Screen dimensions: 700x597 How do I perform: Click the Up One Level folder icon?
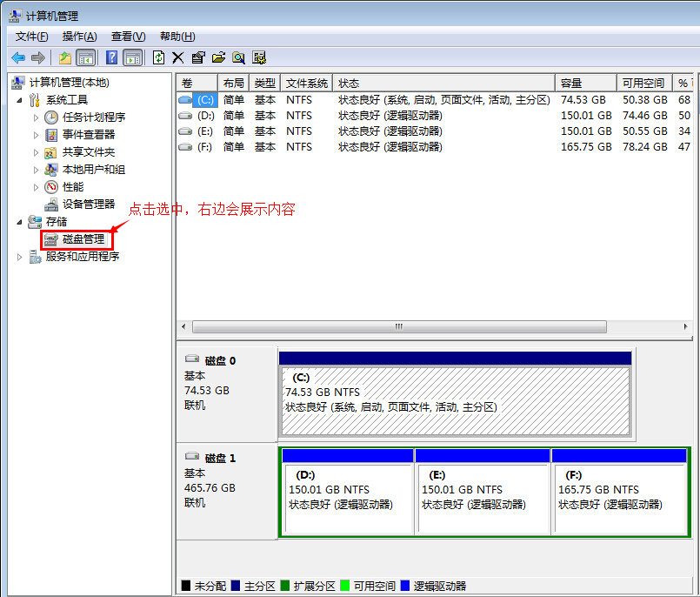[64, 57]
